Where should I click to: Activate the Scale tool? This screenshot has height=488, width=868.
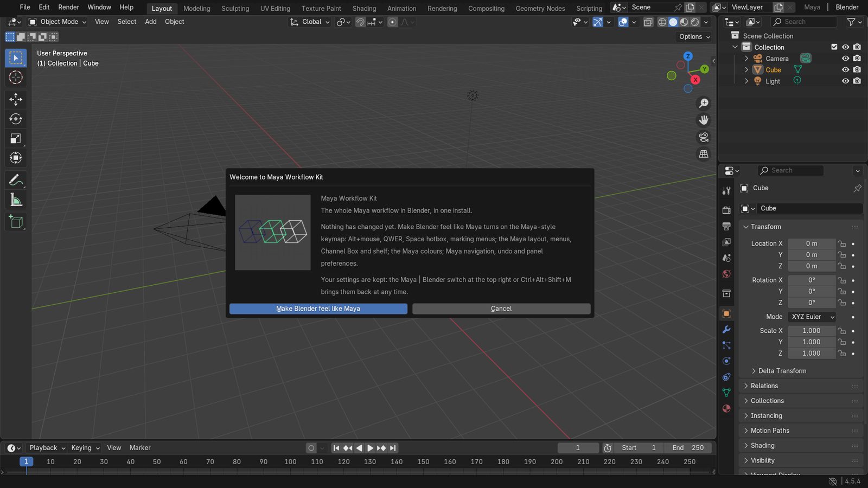(x=16, y=138)
